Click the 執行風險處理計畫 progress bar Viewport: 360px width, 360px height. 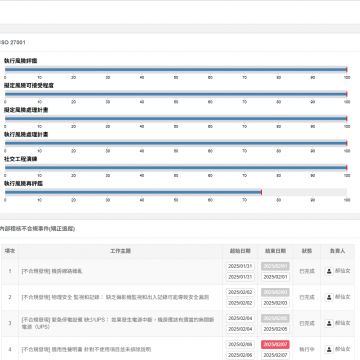point(176,143)
